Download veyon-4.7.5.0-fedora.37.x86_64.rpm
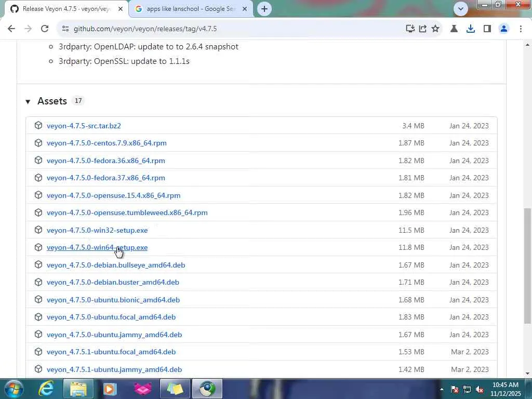 (x=106, y=178)
